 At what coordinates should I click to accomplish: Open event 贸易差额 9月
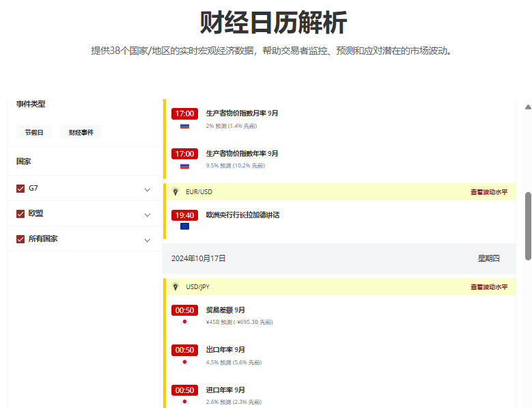[225, 310]
